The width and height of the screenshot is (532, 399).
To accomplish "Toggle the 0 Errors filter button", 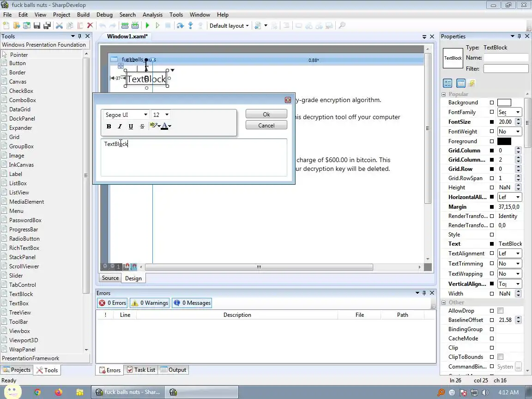I will coord(112,303).
